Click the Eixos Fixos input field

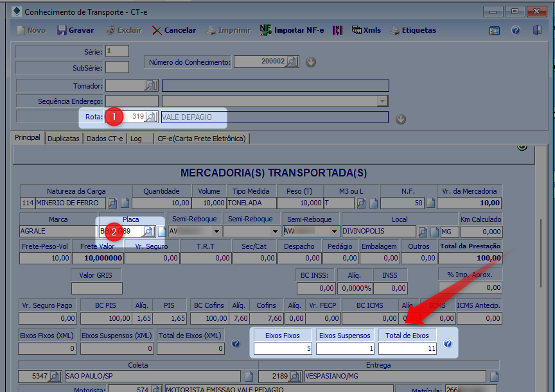pos(283,348)
